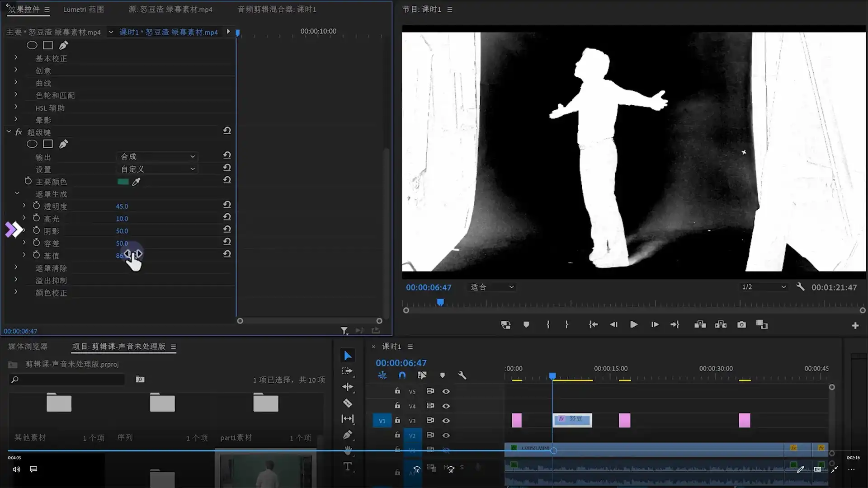Viewport: 868px width, 488px height.
Task: Select the Razor tool in timeline toolbar
Action: click(x=347, y=403)
